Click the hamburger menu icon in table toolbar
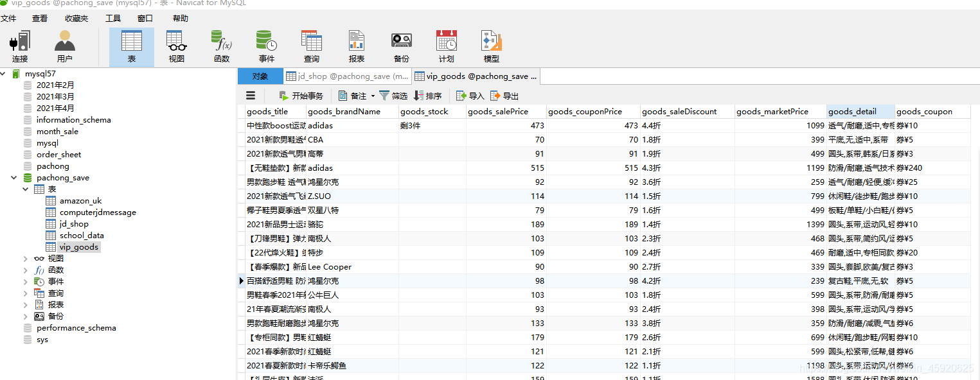Viewport: 980px width, 380px height. pos(251,96)
